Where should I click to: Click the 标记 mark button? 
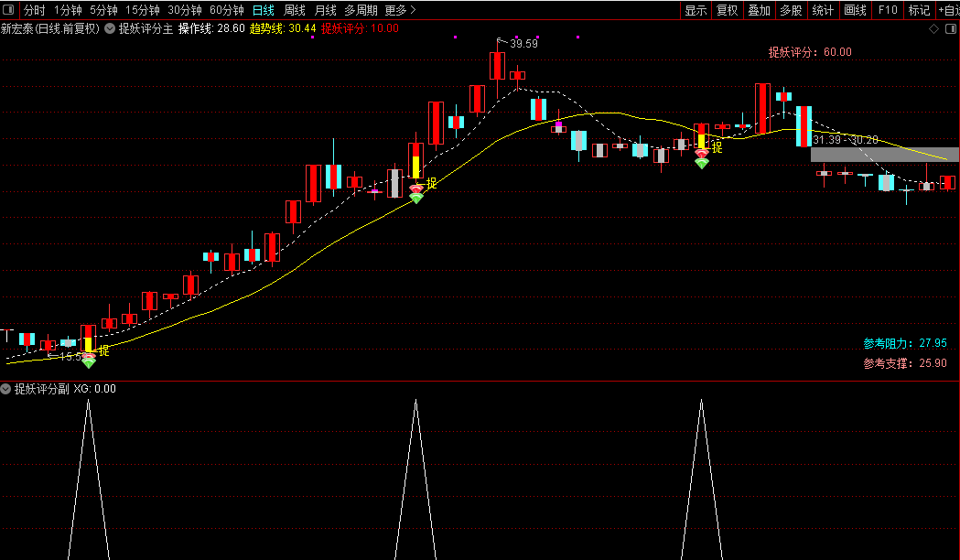pos(919,10)
